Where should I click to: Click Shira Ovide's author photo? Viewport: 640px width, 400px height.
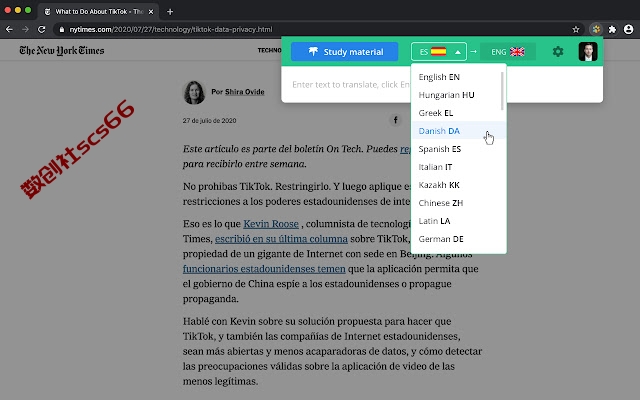(194, 92)
